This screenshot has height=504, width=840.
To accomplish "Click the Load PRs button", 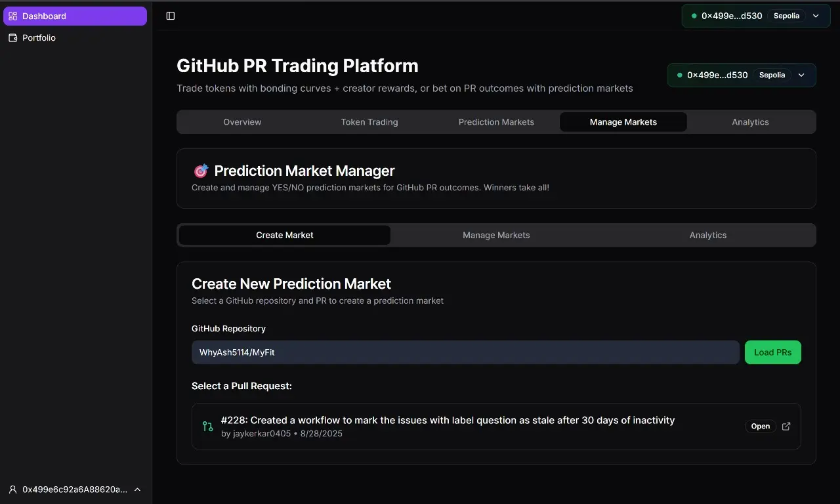I will click(772, 352).
